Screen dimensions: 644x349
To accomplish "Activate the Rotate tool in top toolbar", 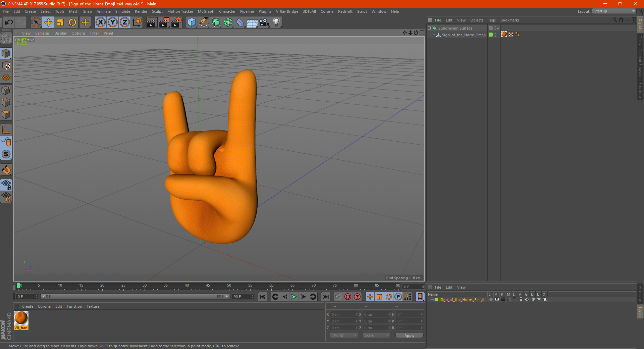I will (x=72, y=22).
